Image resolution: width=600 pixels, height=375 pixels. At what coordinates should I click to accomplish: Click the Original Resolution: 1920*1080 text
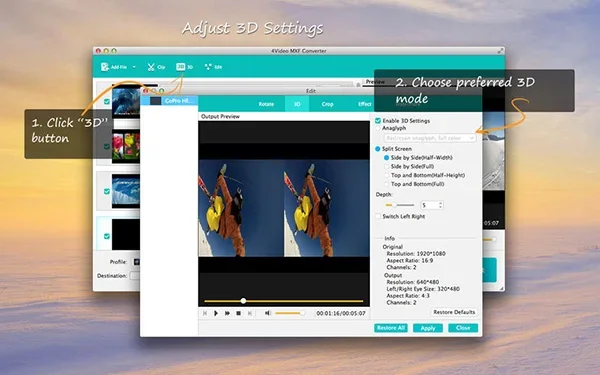click(x=416, y=254)
